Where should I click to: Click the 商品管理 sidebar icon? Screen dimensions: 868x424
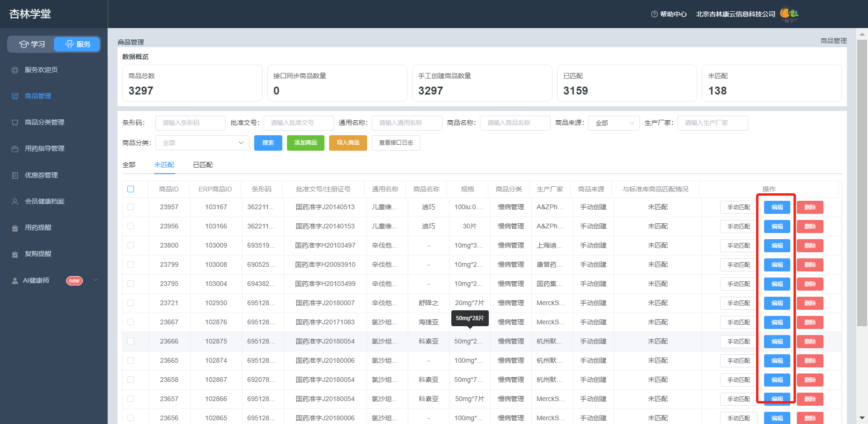coord(15,96)
